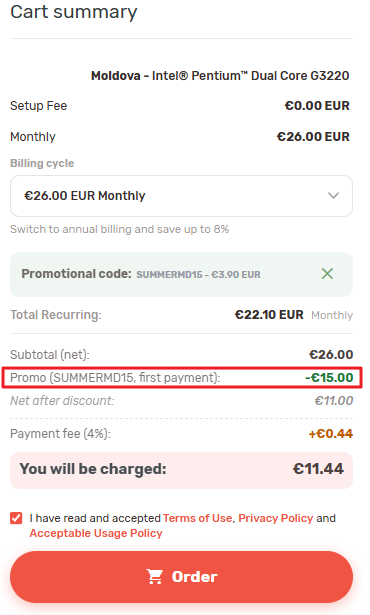Click the highlighted promo -€15.00 amount
370x615 pixels.
coord(329,378)
